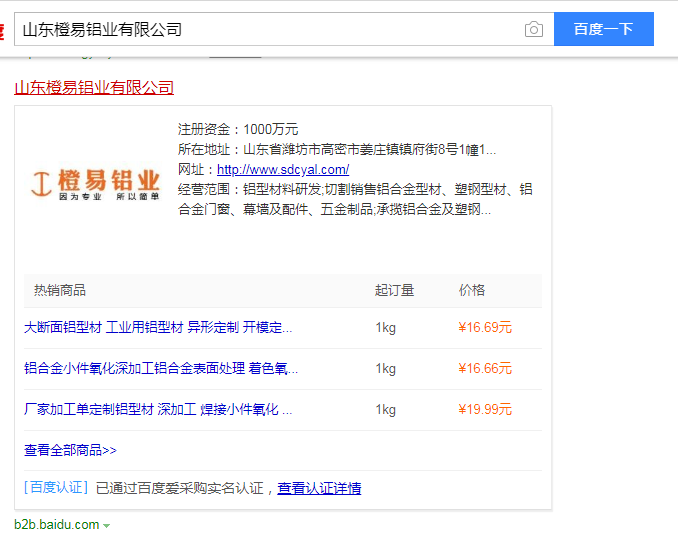Click the ¥16.66元 price
This screenshot has width=678, height=551.
tap(485, 368)
